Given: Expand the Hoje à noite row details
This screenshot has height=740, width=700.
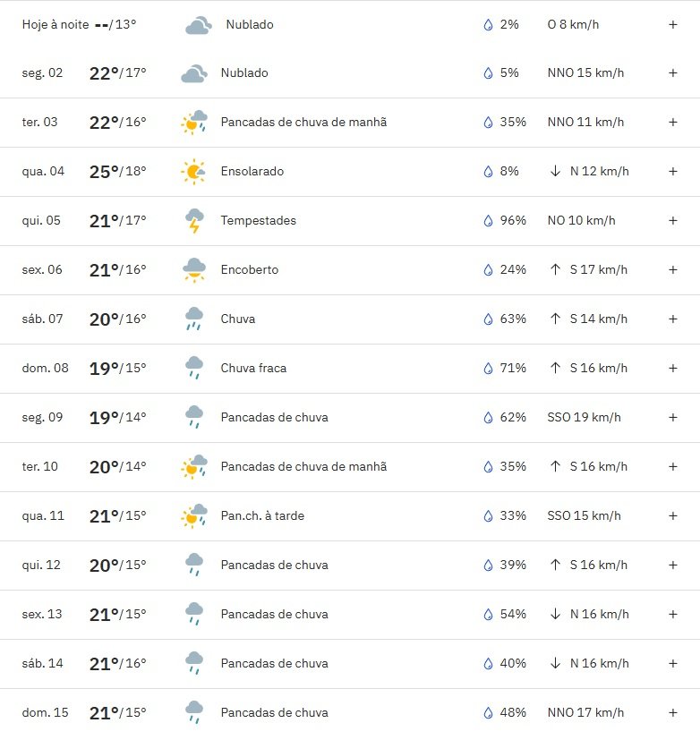Looking at the screenshot, I should [x=673, y=24].
